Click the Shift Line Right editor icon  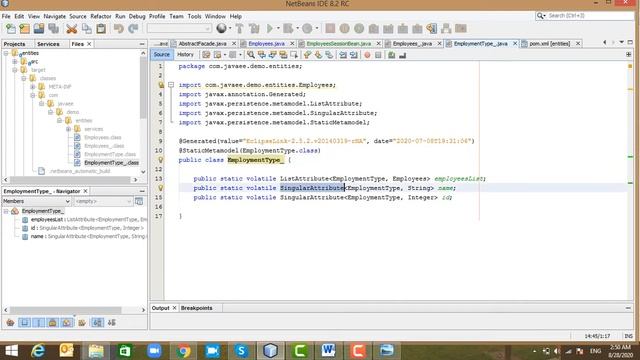coord(353,55)
